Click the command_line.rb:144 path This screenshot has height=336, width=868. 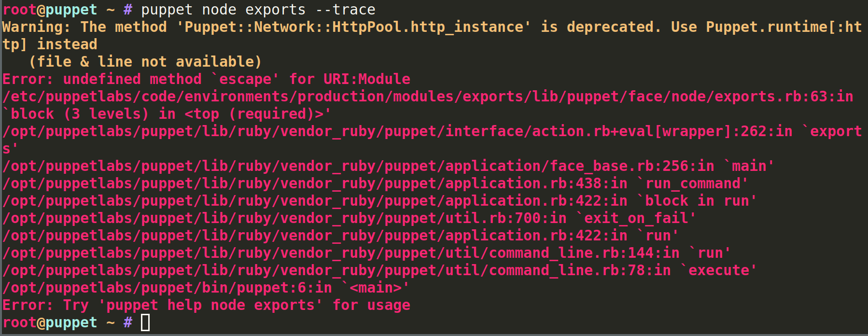point(328,253)
